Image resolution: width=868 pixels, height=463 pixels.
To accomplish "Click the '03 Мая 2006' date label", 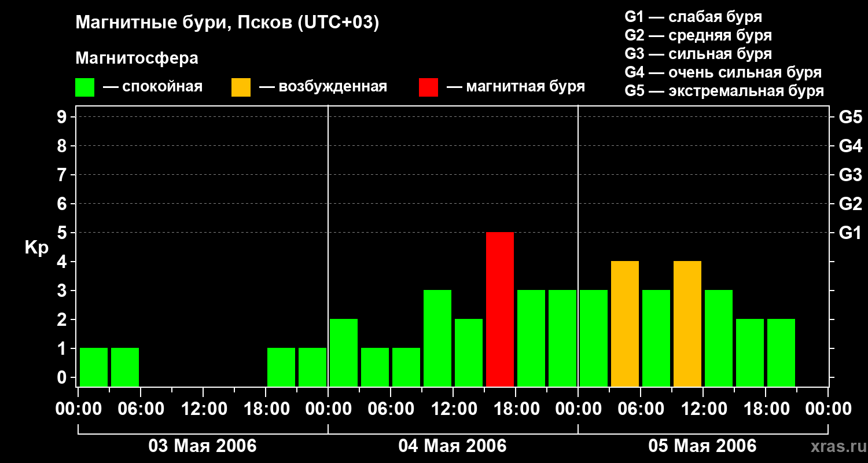I will (203, 446).
